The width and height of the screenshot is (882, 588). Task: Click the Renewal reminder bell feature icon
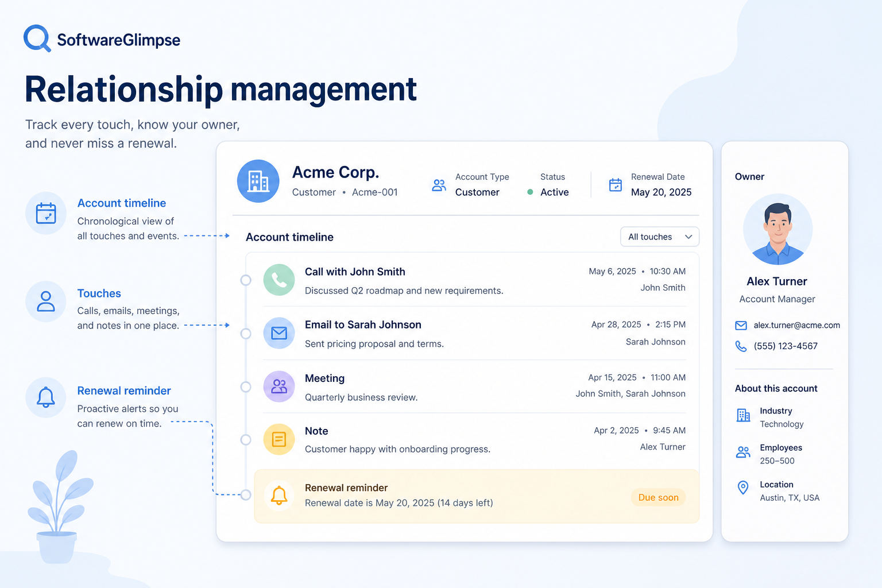coord(46,397)
